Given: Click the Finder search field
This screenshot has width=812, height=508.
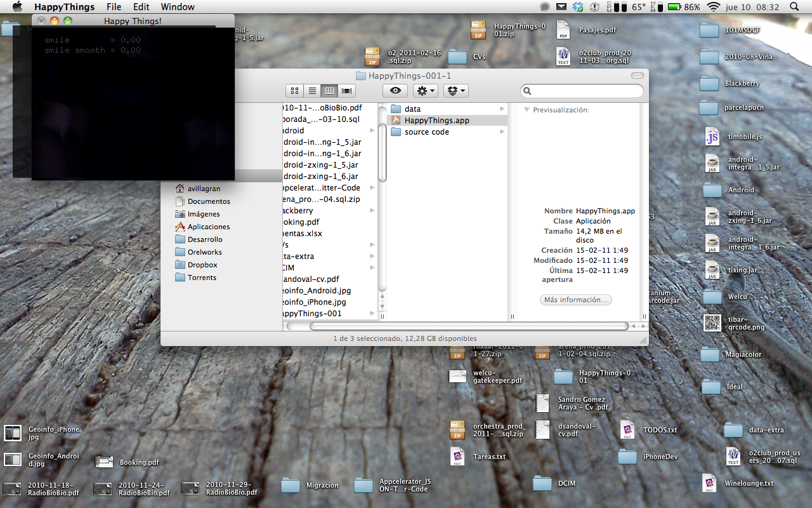Looking at the screenshot, I should click(x=582, y=91).
